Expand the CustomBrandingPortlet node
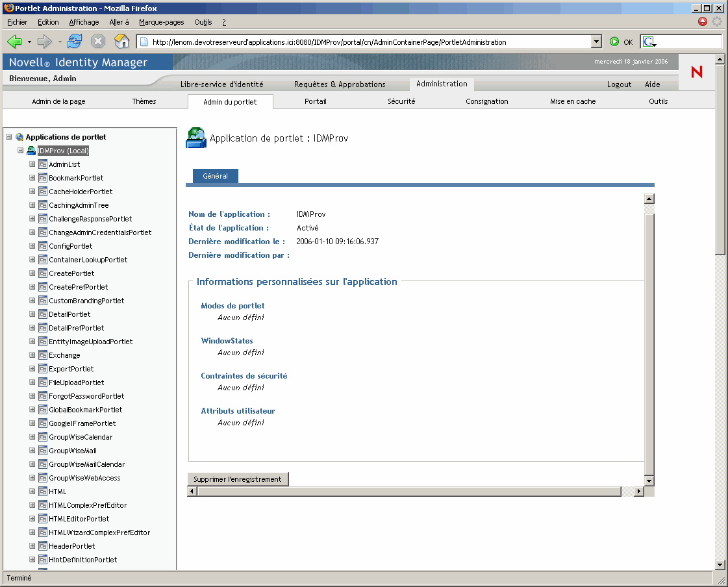728x587 pixels. point(32,301)
